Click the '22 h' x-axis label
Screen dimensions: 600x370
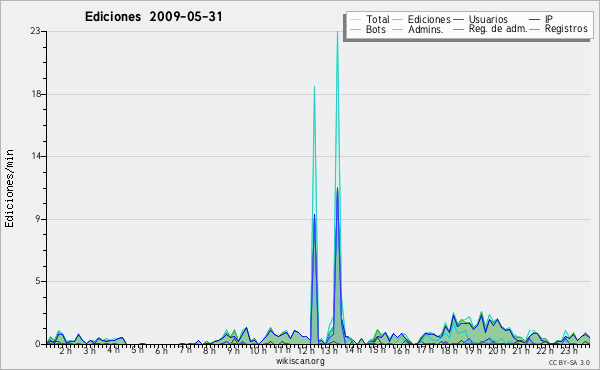click(x=545, y=350)
